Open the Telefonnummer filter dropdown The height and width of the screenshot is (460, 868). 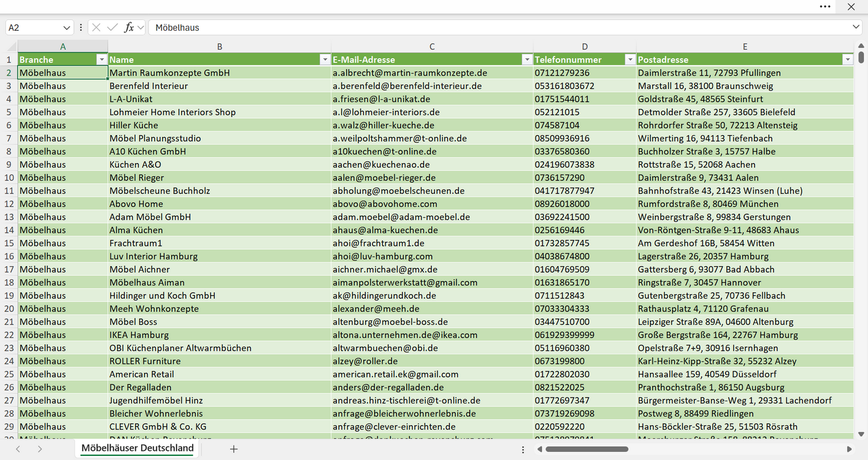click(x=630, y=59)
